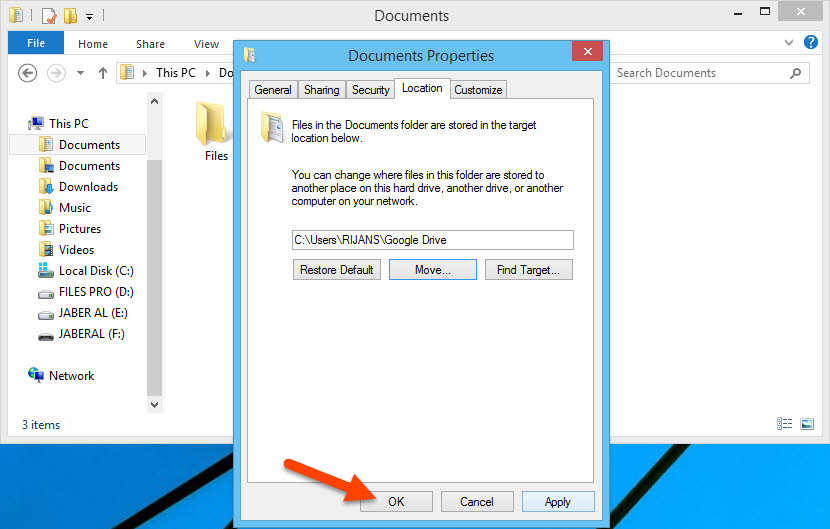
Task: Open Explorer help via the question mark icon
Action: pyautogui.click(x=809, y=44)
